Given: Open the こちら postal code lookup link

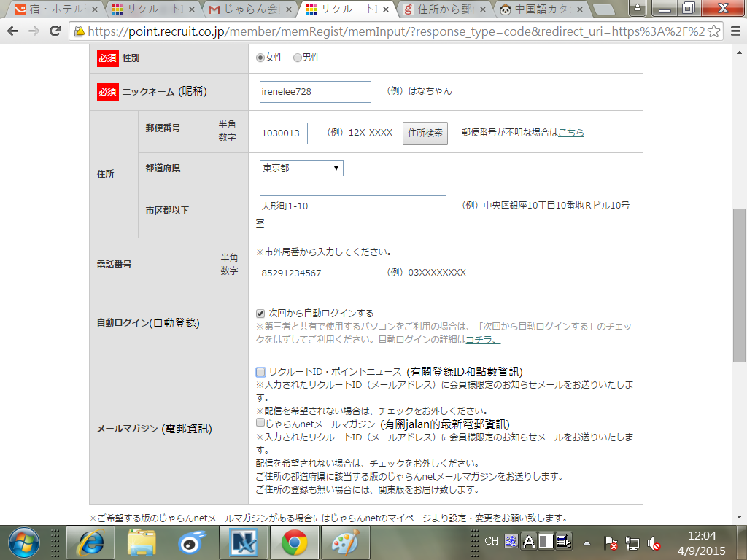Looking at the screenshot, I should pyautogui.click(x=570, y=133).
